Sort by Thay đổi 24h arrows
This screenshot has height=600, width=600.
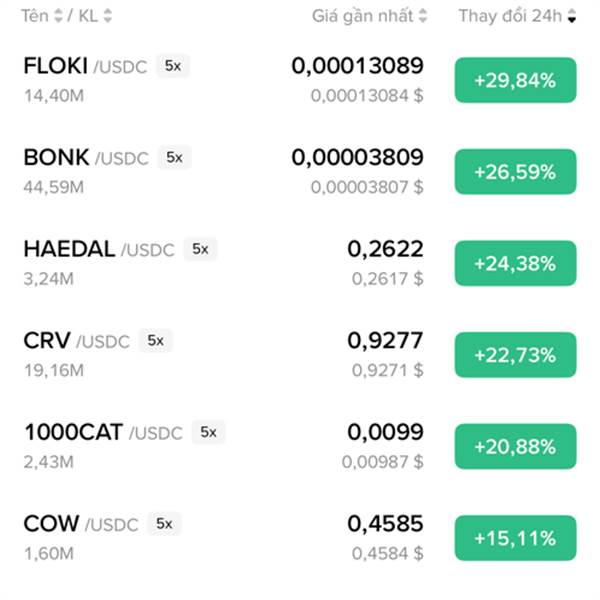coord(572,16)
